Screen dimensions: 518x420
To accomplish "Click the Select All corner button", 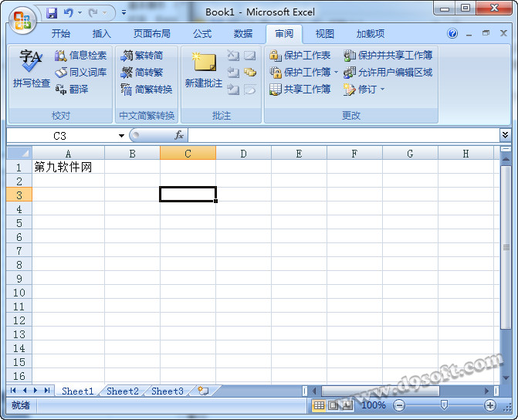I will pyautogui.click(x=19, y=153).
